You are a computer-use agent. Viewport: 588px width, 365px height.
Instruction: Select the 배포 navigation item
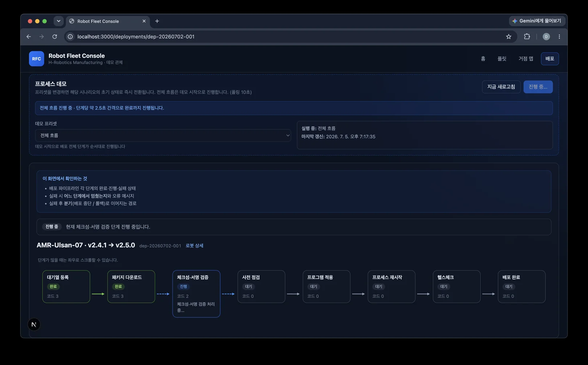[x=550, y=59]
